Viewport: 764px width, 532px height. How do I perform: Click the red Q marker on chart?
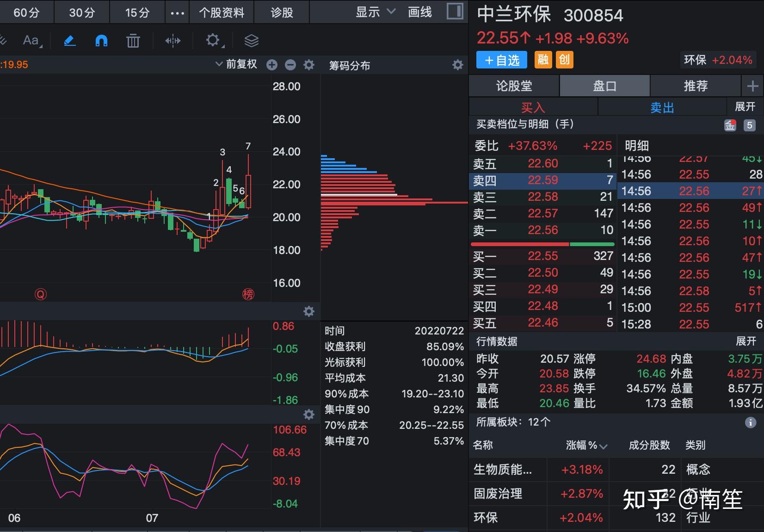(41, 294)
